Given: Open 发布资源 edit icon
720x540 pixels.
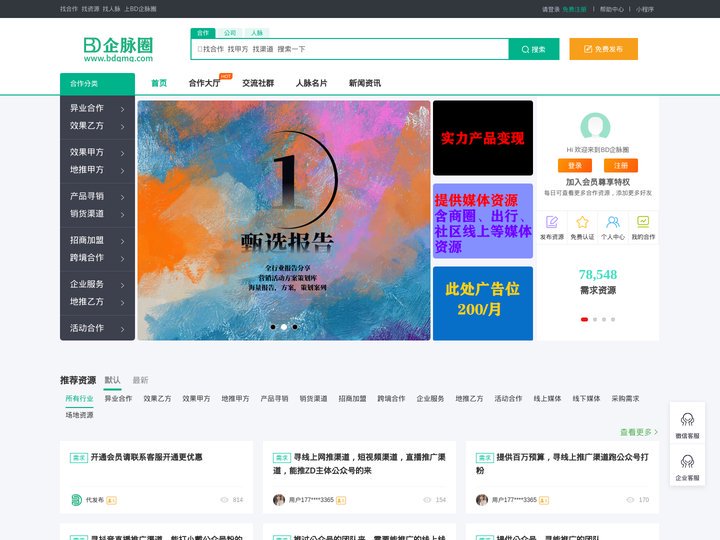Looking at the screenshot, I should [551, 222].
